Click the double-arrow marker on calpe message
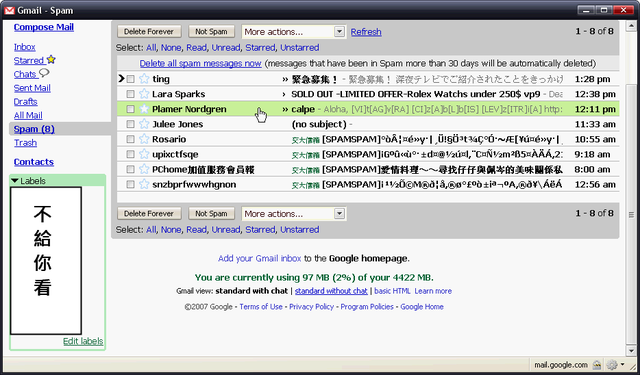640x375 pixels. 285,109
